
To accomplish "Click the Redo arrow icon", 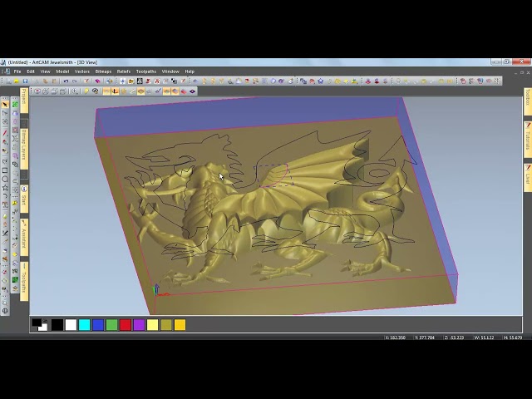I will [x=75, y=81].
